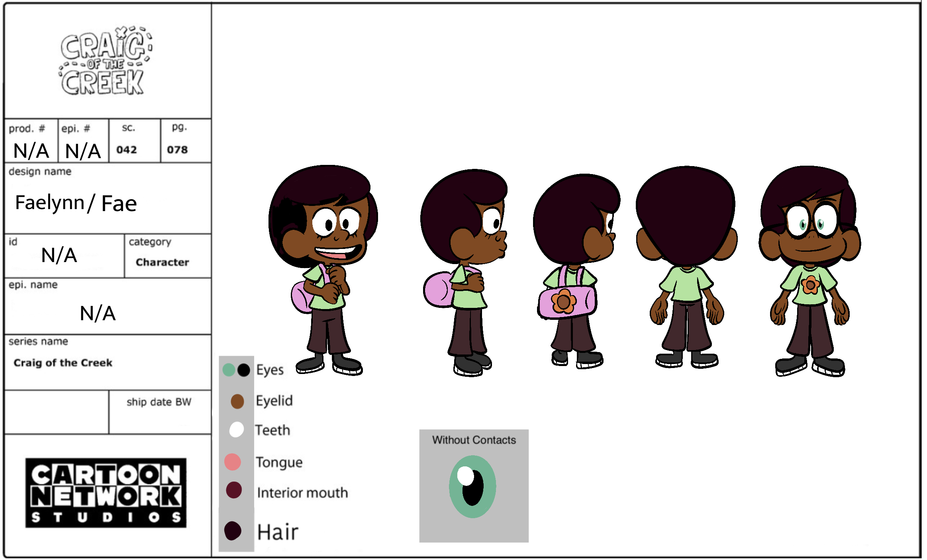Click the orange flower on the pink duffel bag
927x560 pixels.
(x=564, y=302)
